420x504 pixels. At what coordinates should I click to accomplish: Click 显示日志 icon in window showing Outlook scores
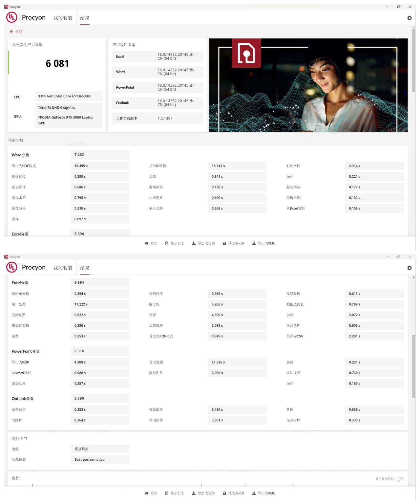click(167, 493)
